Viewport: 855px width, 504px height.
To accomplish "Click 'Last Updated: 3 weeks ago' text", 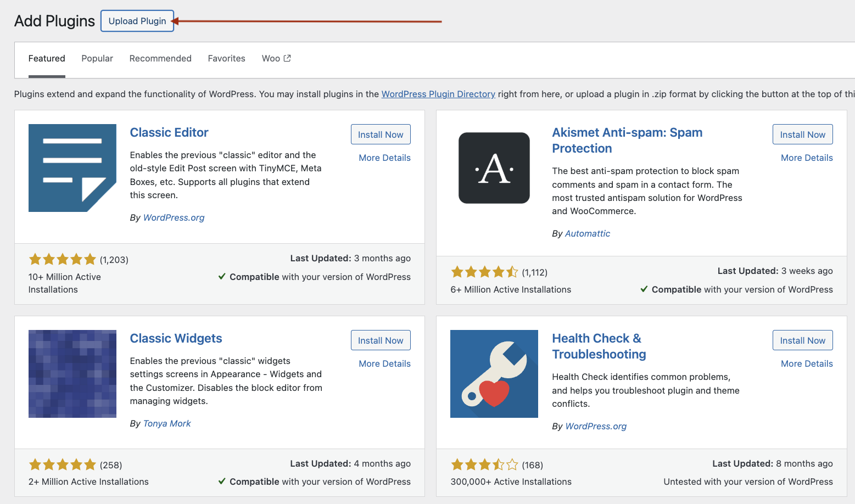I will tap(775, 271).
